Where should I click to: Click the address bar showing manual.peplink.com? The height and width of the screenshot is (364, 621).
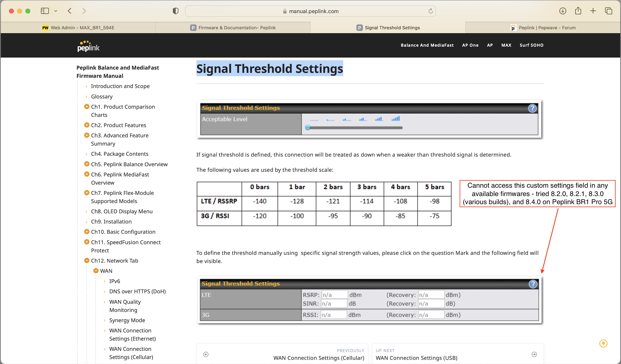coord(313,11)
